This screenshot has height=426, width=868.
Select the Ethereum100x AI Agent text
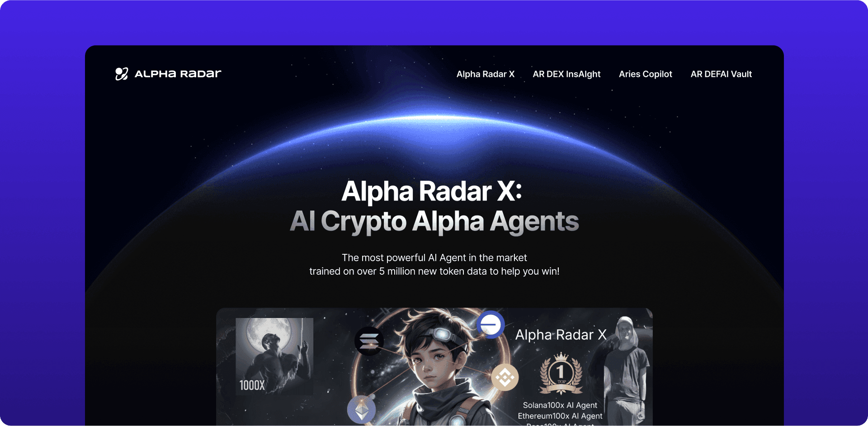tap(560, 416)
